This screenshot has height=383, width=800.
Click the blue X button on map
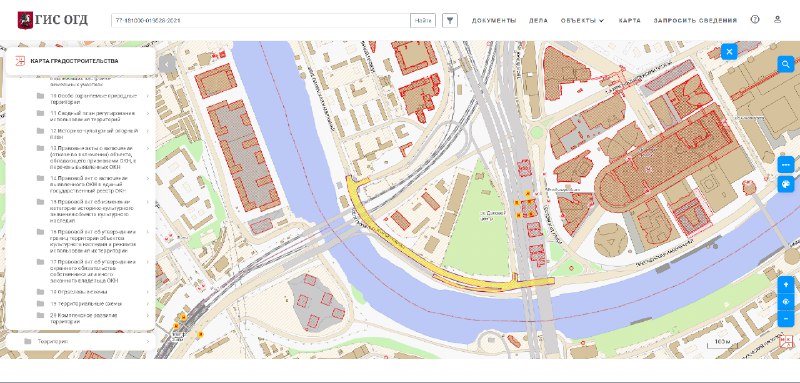(729, 52)
